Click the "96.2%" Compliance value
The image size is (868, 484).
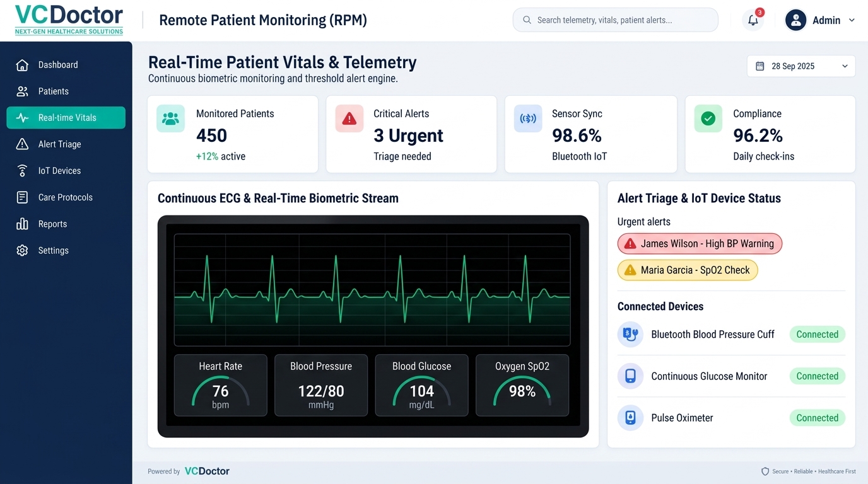758,135
